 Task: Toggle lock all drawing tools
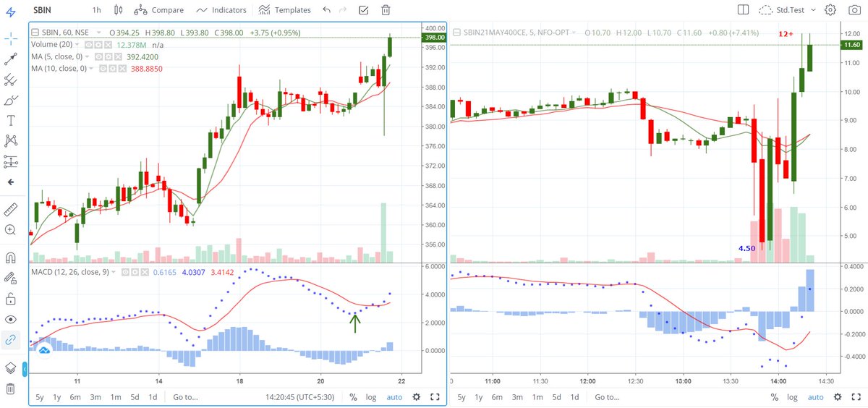[x=10, y=298]
